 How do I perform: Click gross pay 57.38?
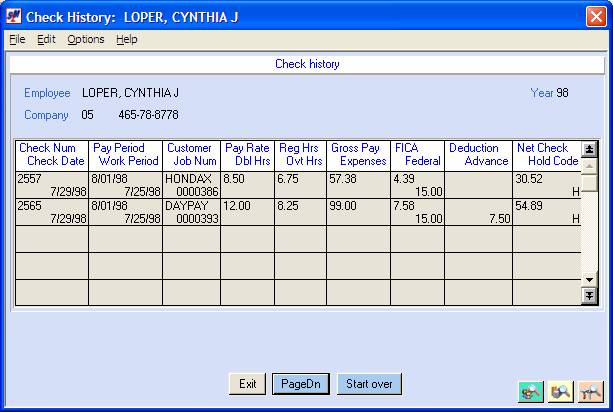(x=342, y=179)
